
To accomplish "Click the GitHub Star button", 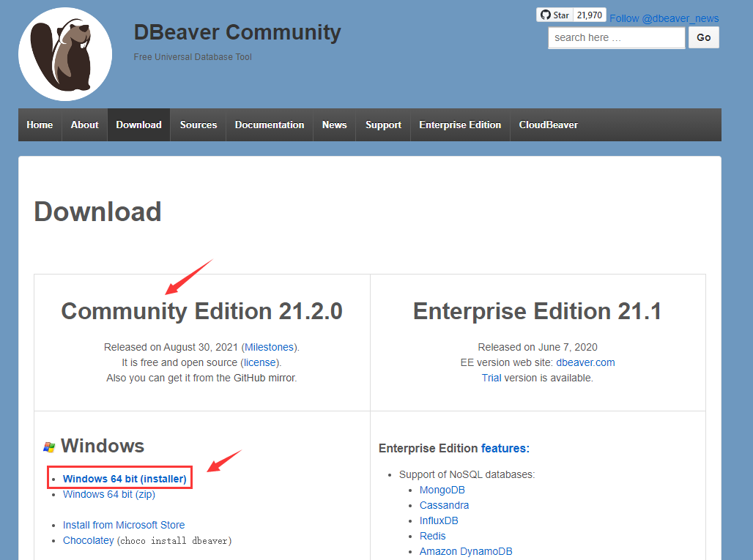I will pos(554,15).
